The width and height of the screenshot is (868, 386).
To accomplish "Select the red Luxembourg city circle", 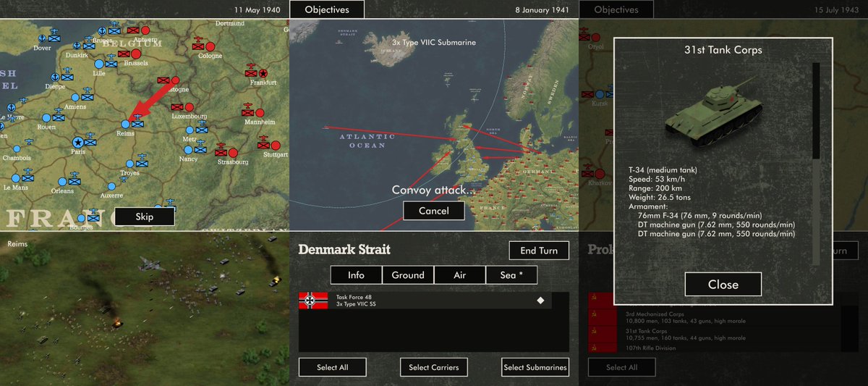I will [x=190, y=106].
